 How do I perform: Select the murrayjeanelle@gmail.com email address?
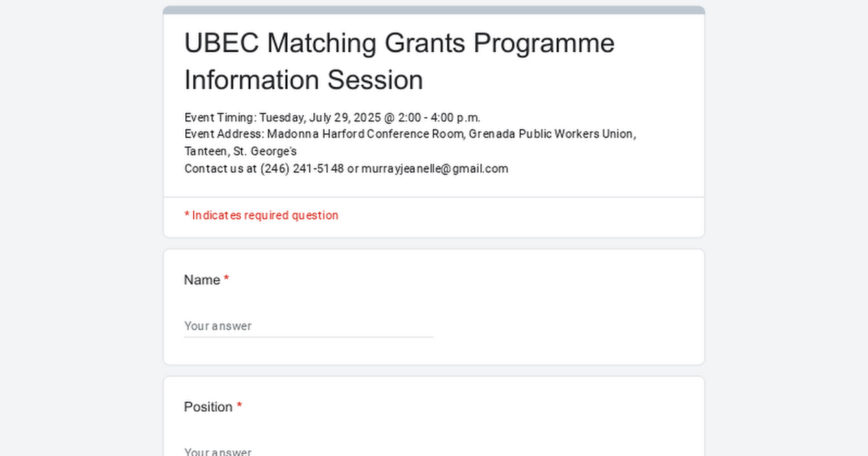click(x=435, y=169)
